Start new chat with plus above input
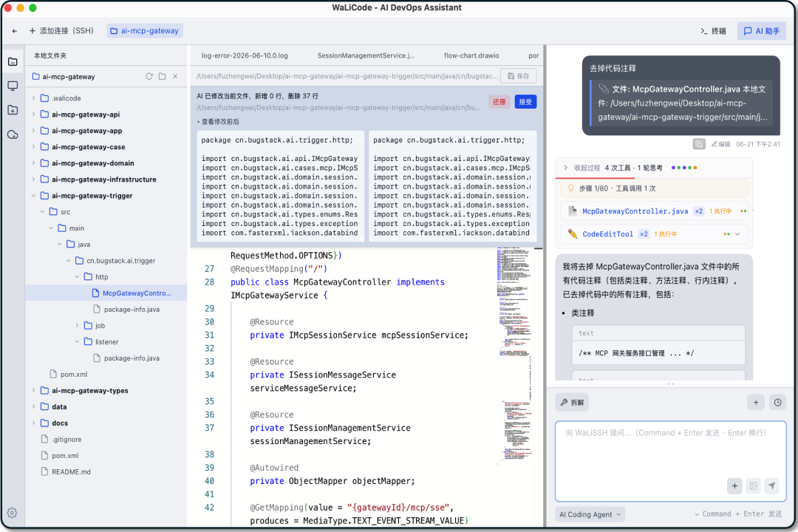Viewport: 798px width, 532px height. point(756,402)
